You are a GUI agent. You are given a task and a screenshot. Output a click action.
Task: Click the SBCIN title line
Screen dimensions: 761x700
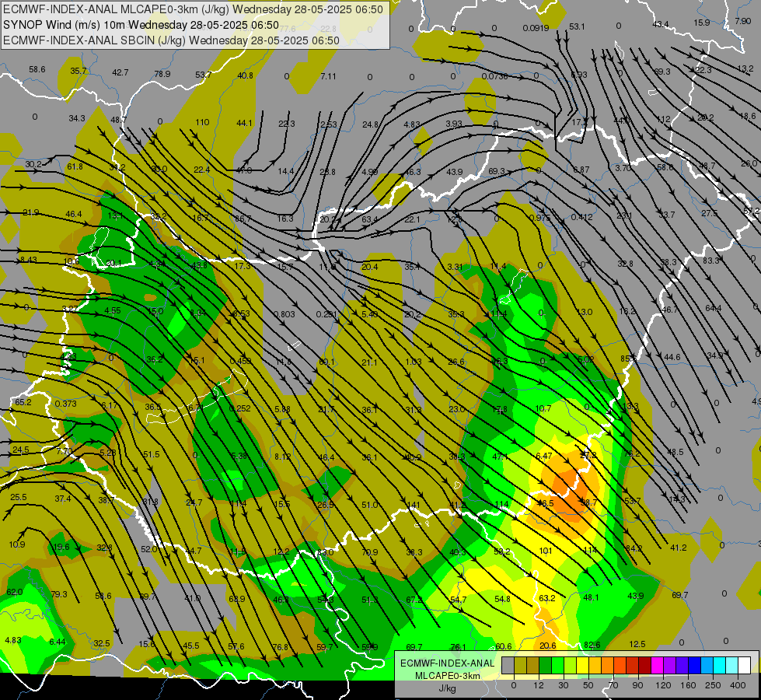pos(171,40)
